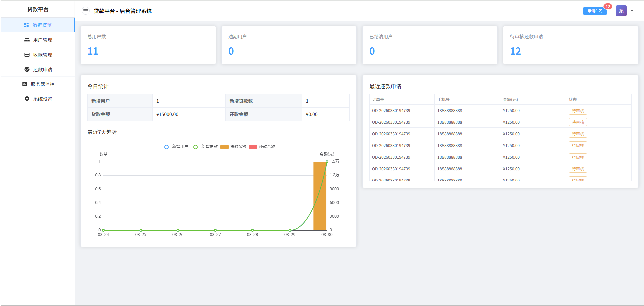Click the chart icon beside 服务器监控
This screenshot has height=306, width=644.
coord(25,84)
